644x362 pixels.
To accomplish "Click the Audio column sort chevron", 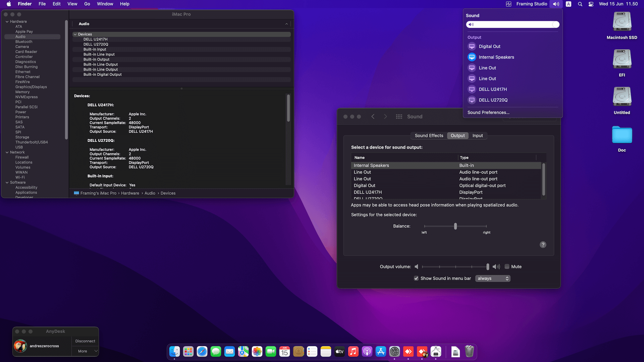I will [286, 24].
